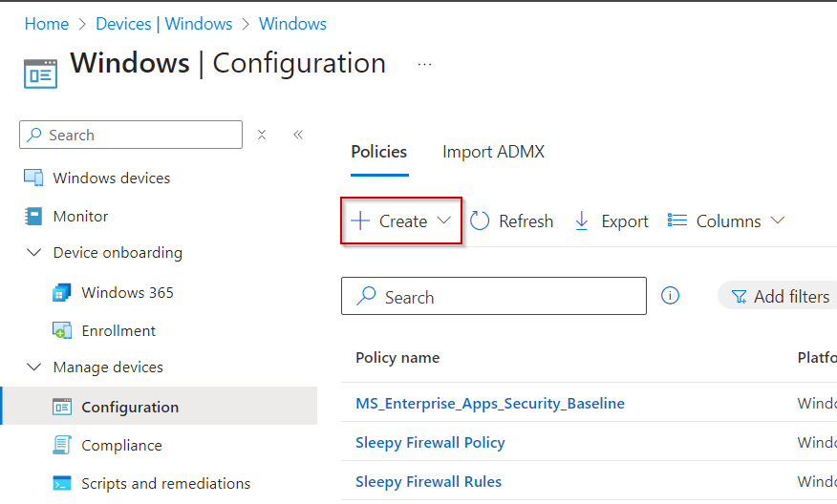
Task: Select the Policies tab
Action: click(378, 152)
